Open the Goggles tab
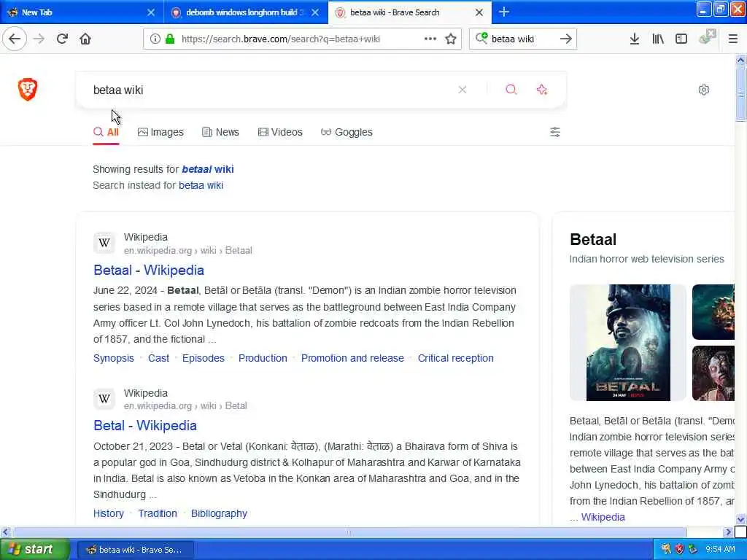 click(x=347, y=132)
